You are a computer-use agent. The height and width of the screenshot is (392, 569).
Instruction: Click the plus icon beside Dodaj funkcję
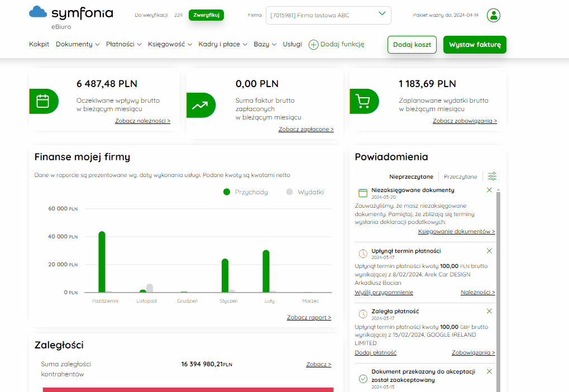(x=313, y=44)
